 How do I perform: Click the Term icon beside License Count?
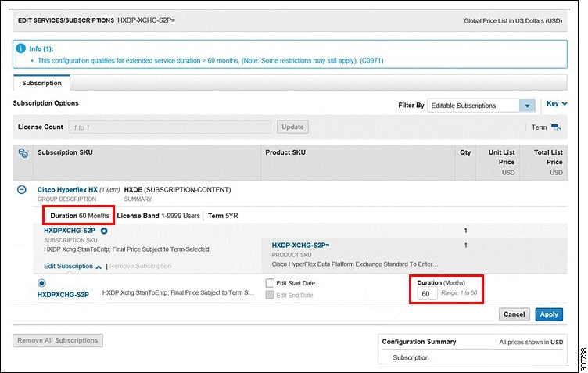(x=556, y=127)
